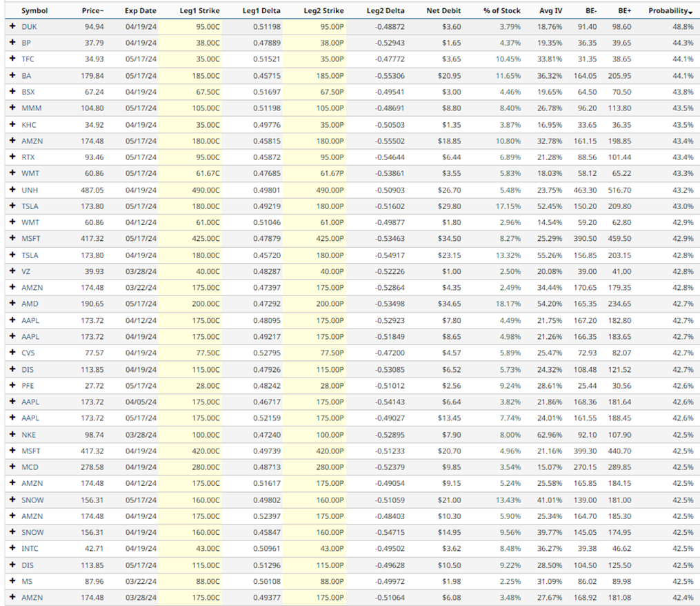Image resolution: width=700 pixels, height=606 pixels.
Task: Select the 03/22/24 expiration date for MS
Action: coord(141,582)
